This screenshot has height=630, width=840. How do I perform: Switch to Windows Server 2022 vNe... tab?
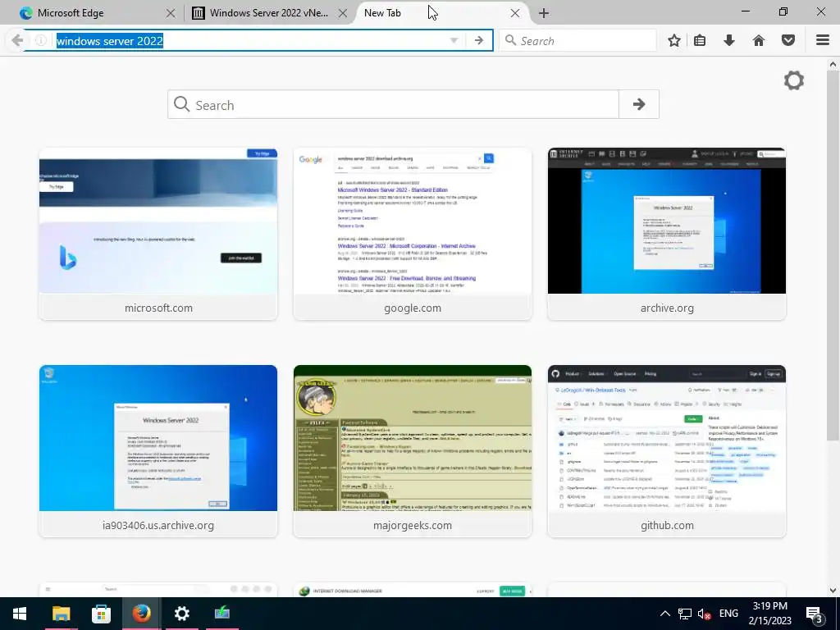pyautogui.click(x=269, y=13)
